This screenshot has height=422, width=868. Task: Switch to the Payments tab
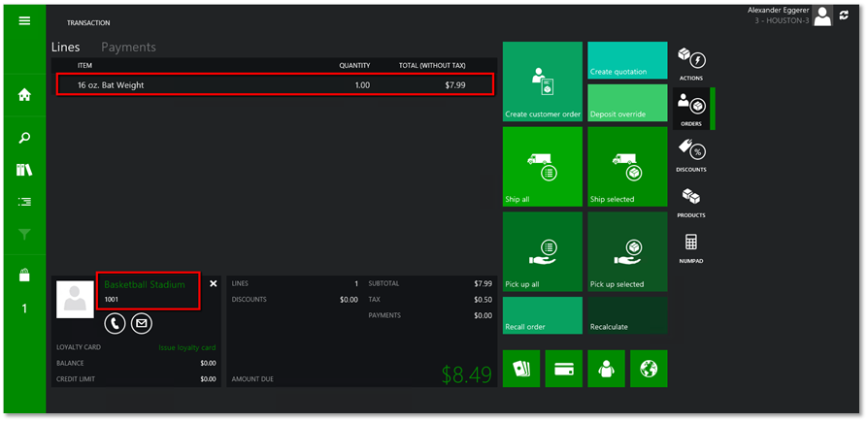click(128, 47)
